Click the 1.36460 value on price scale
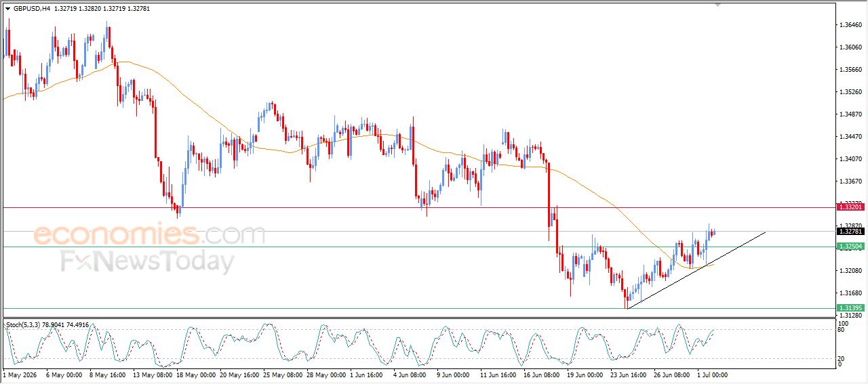Screen dimensions: 868x384 tap(850, 25)
